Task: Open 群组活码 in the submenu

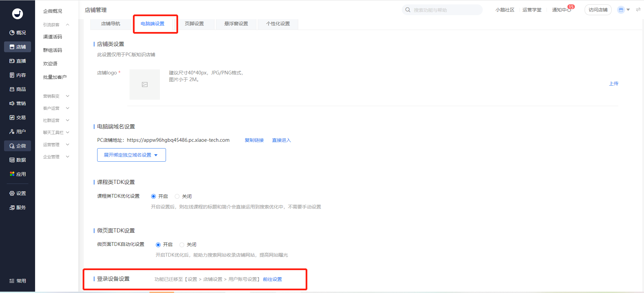Action: point(53,50)
